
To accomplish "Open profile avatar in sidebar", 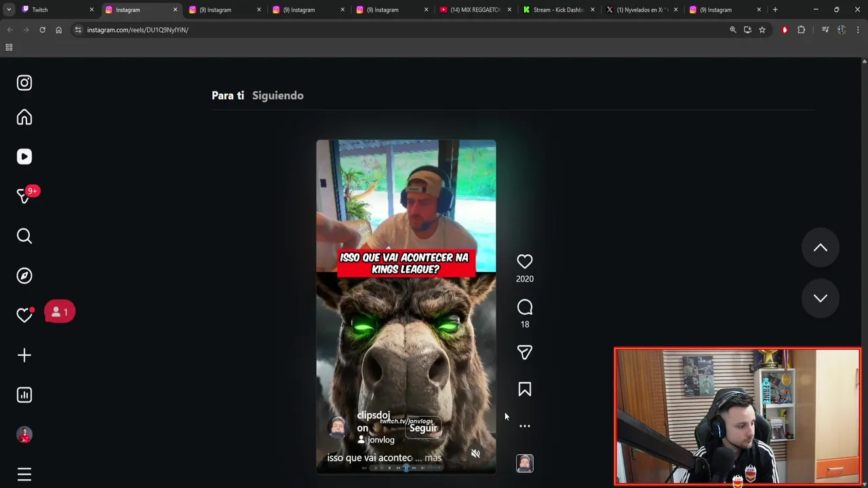I will click(x=24, y=434).
